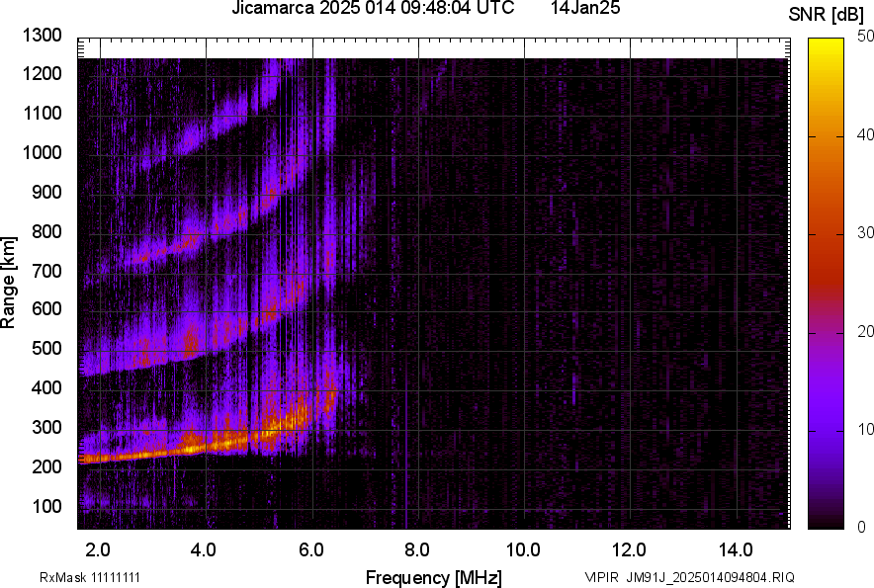Image resolution: width=874 pixels, height=588 pixels.
Task: Click the range tick label 1200
Action: (x=42, y=73)
